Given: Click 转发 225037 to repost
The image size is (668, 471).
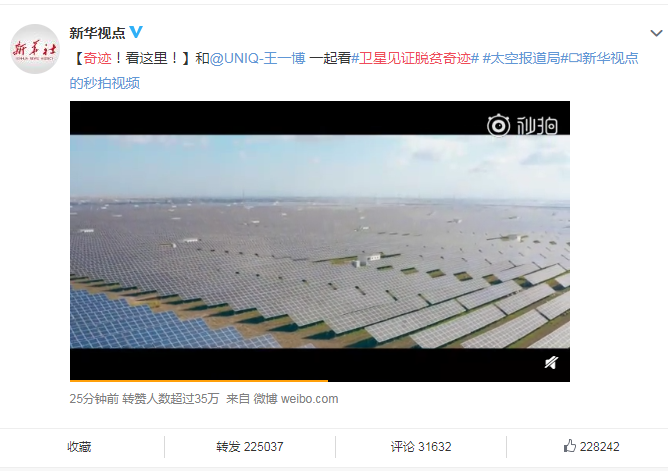Looking at the screenshot, I should click(x=250, y=447).
